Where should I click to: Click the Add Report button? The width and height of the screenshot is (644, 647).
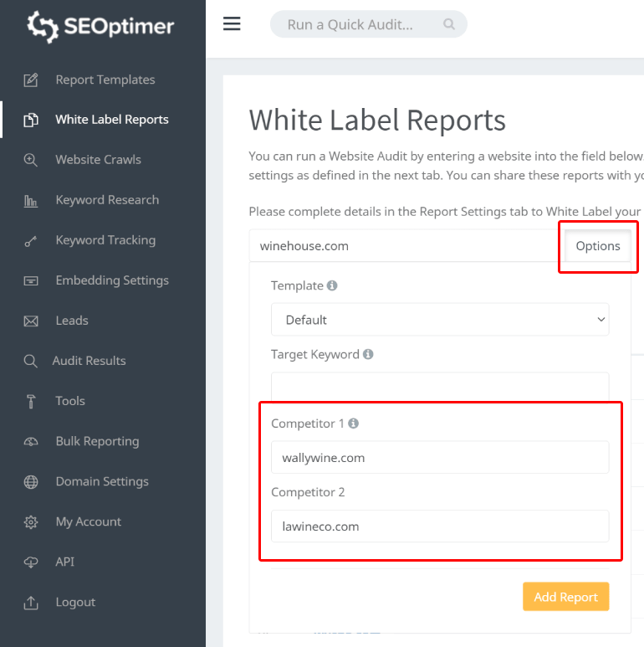[x=565, y=597]
